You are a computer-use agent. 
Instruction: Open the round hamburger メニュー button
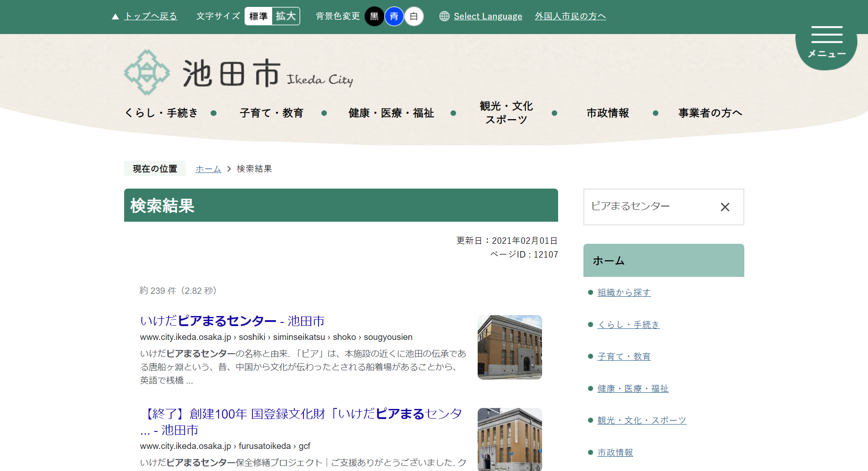coord(826,42)
